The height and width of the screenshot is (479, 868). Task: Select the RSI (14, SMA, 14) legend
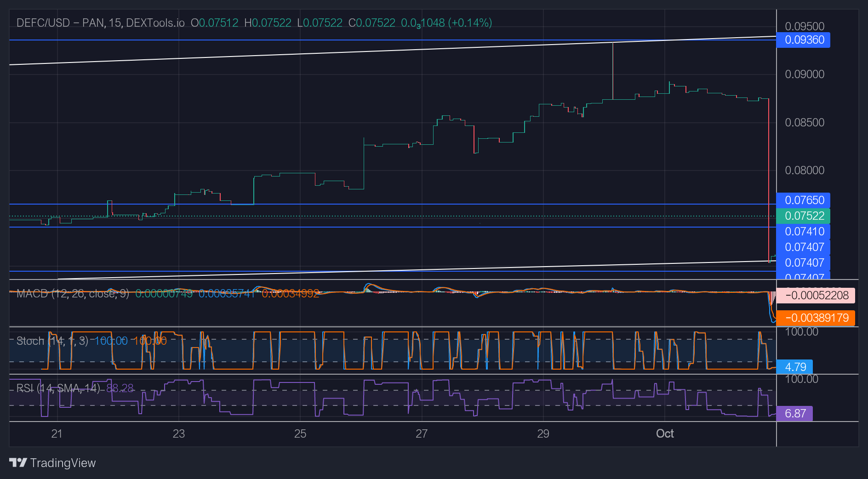pos(58,388)
